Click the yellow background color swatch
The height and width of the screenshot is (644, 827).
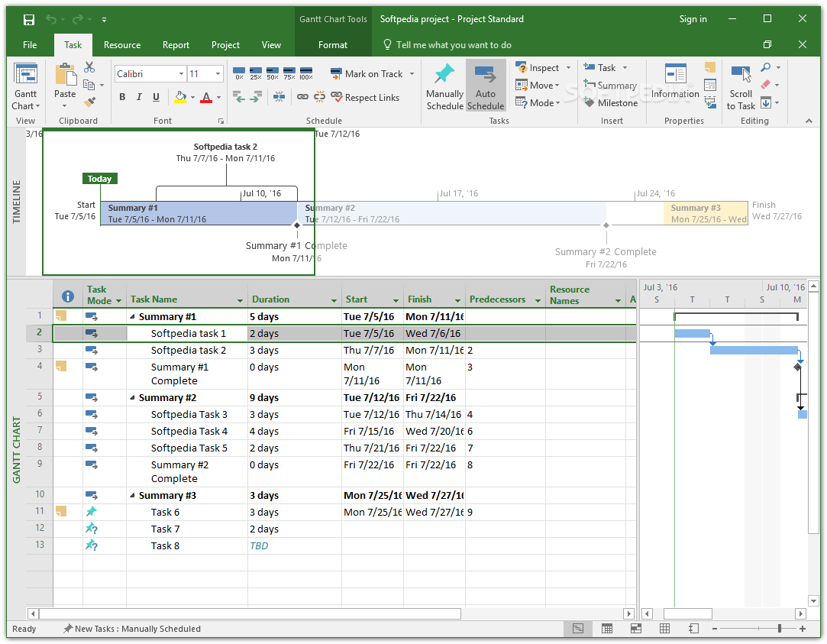(x=180, y=98)
